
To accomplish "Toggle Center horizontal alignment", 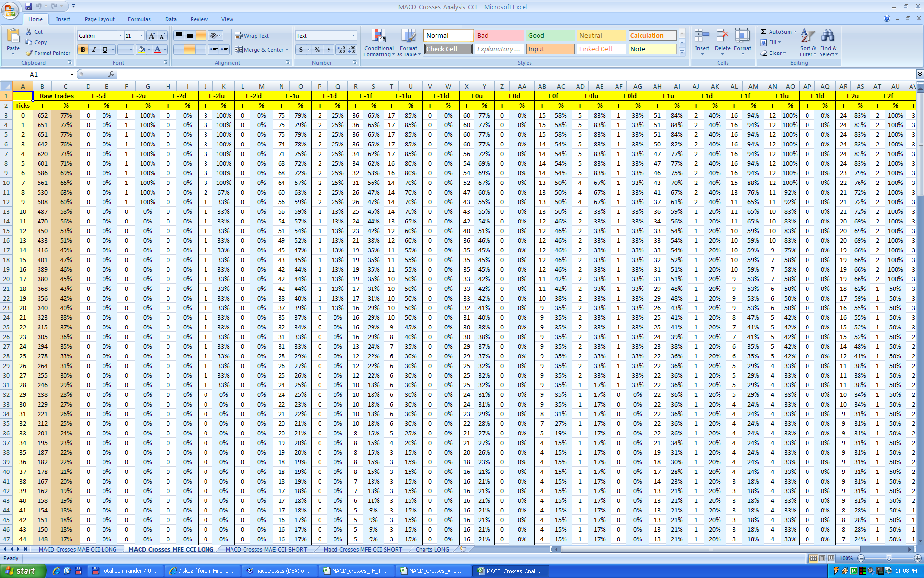I will point(190,50).
